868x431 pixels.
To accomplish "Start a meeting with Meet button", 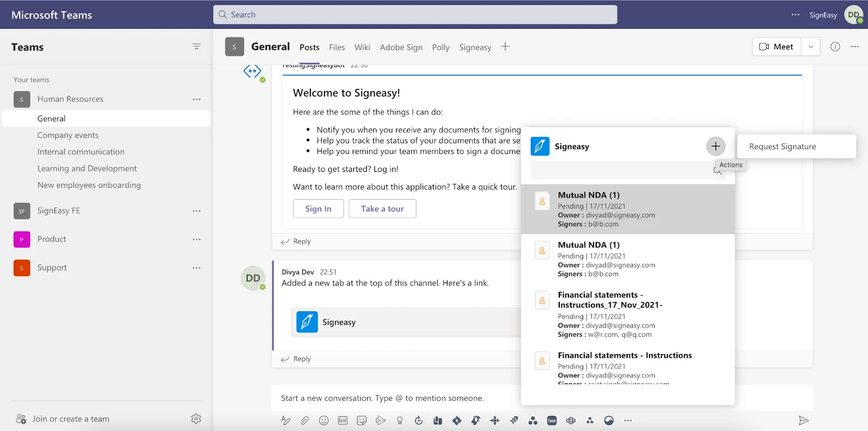I will (777, 47).
